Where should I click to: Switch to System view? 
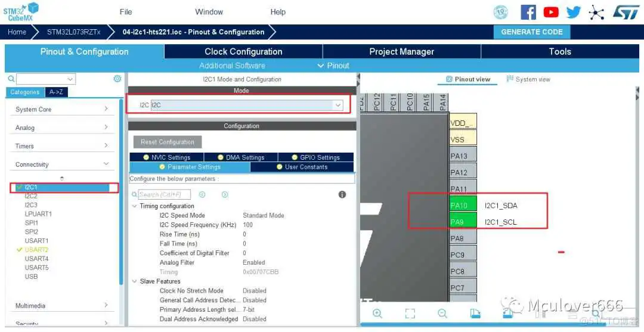click(x=528, y=79)
